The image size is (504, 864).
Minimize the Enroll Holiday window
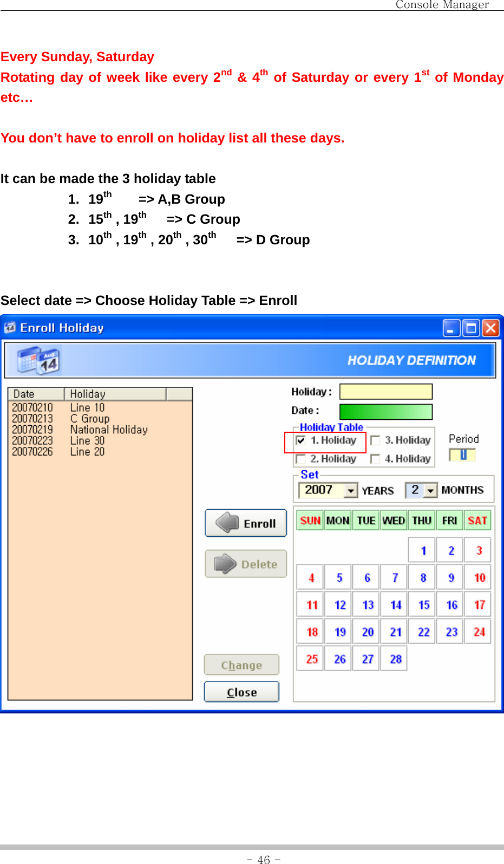(451, 328)
